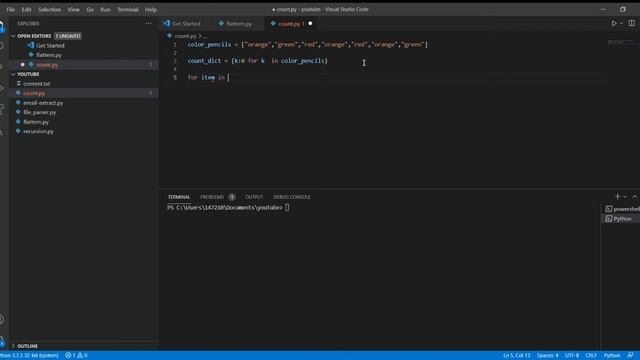
Task: Switch to the TERMINAL panel tab
Action: click(179, 197)
